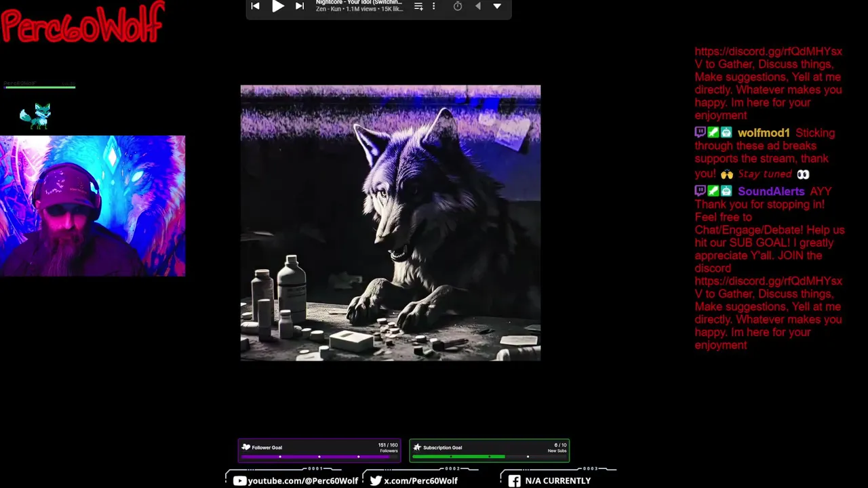Click the green sword badge beside SoundAlerts
The height and width of the screenshot is (488, 868).
pos(713,191)
